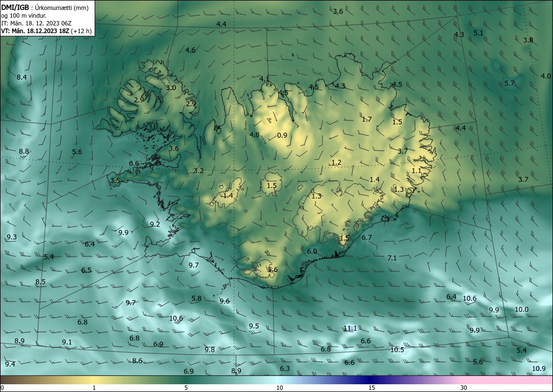Image resolution: width=553 pixels, height=392 pixels.
Task: Click the 6.7 value on the map
Action: (x=367, y=238)
